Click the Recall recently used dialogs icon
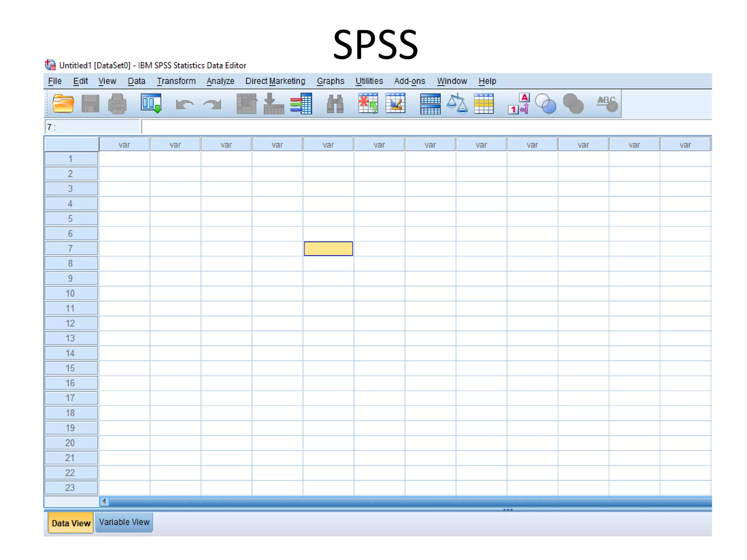The width and height of the screenshot is (747, 560). point(151,104)
